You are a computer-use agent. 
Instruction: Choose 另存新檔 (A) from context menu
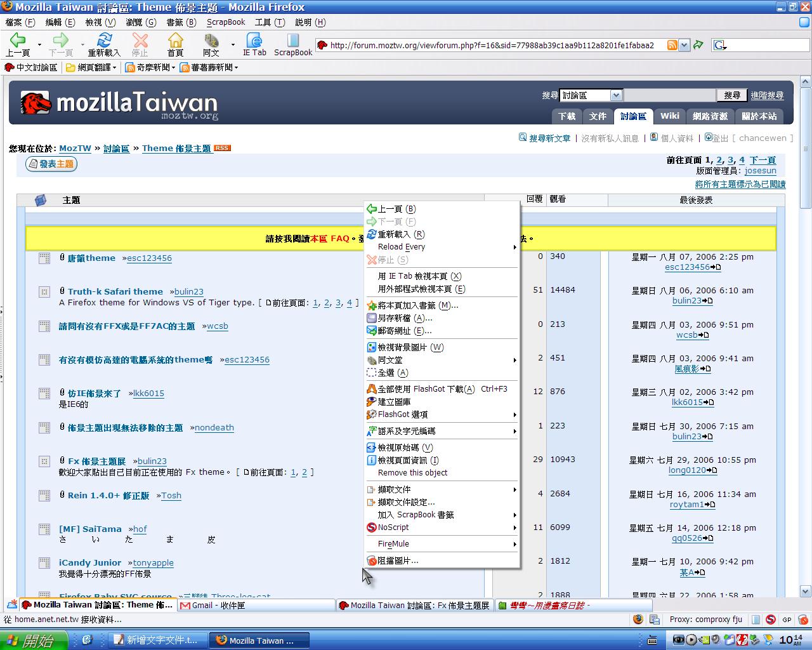point(442,318)
